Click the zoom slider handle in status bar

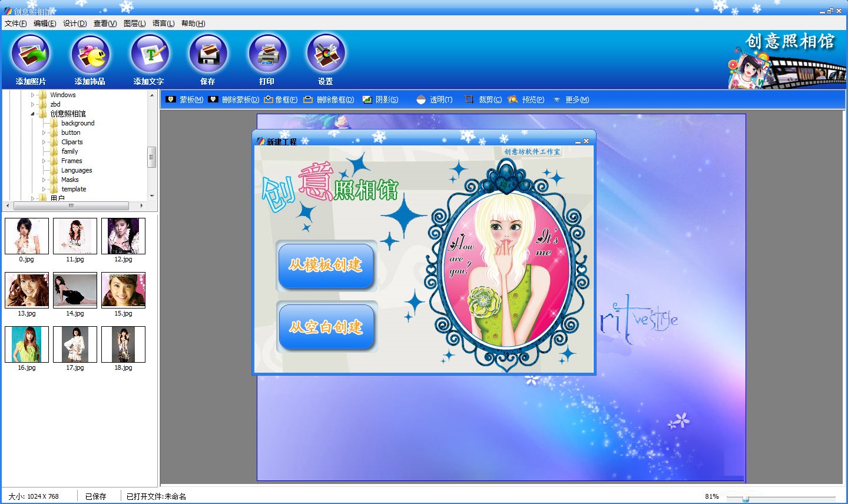(x=746, y=498)
